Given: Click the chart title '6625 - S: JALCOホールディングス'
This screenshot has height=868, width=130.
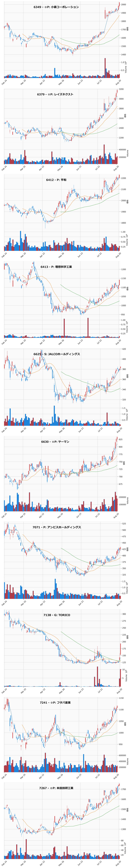Looking at the screenshot, I should (x=57, y=354).
